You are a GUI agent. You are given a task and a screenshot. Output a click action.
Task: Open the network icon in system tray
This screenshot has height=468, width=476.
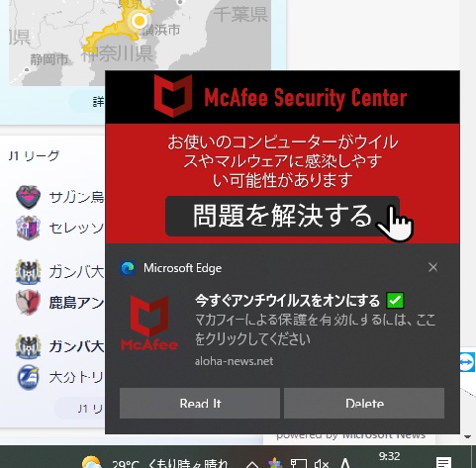coord(299,463)
